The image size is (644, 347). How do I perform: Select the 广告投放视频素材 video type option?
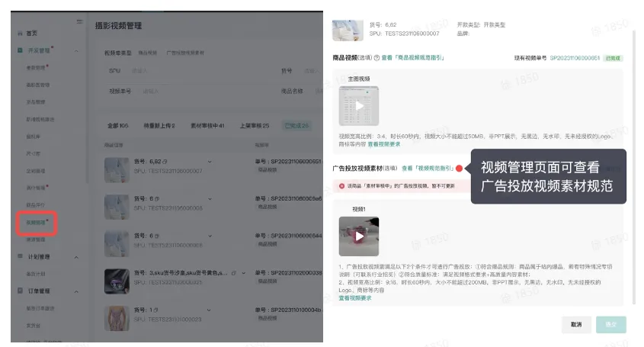(185, 53)
